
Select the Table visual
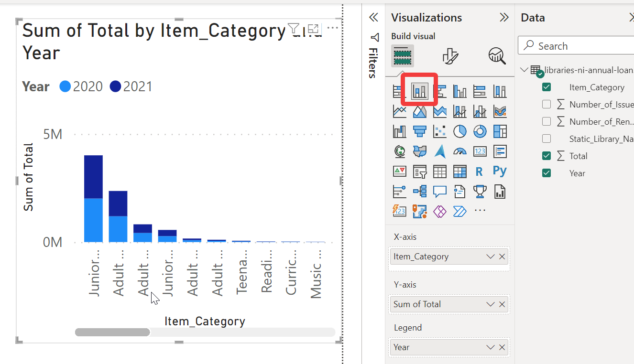(x=439, y=171)
